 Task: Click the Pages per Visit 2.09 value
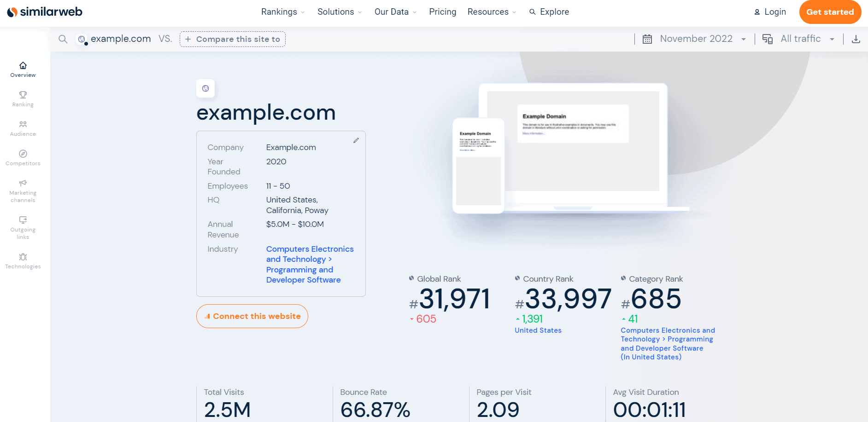pos(498,410)
